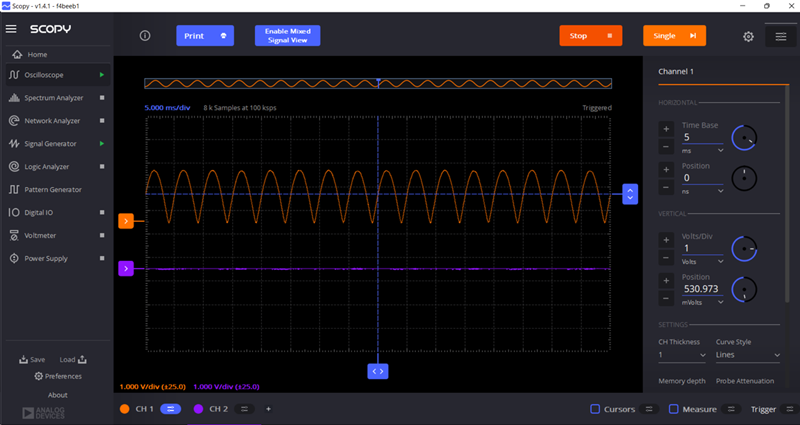
Task: Expand the Print button dropdown
Action: [x=223, y=36]
